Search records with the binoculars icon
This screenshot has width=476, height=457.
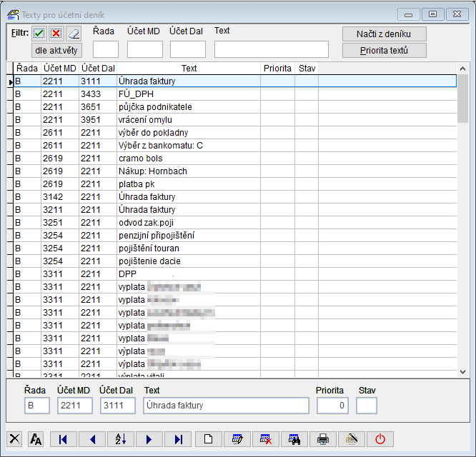(x=294, y=439)
